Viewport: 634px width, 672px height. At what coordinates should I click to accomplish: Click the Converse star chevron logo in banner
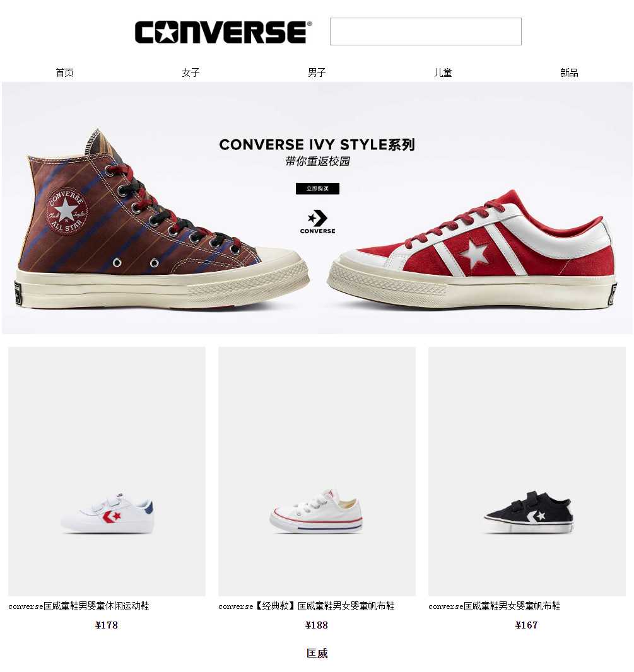pyautogui.click(x=317, y=222)
